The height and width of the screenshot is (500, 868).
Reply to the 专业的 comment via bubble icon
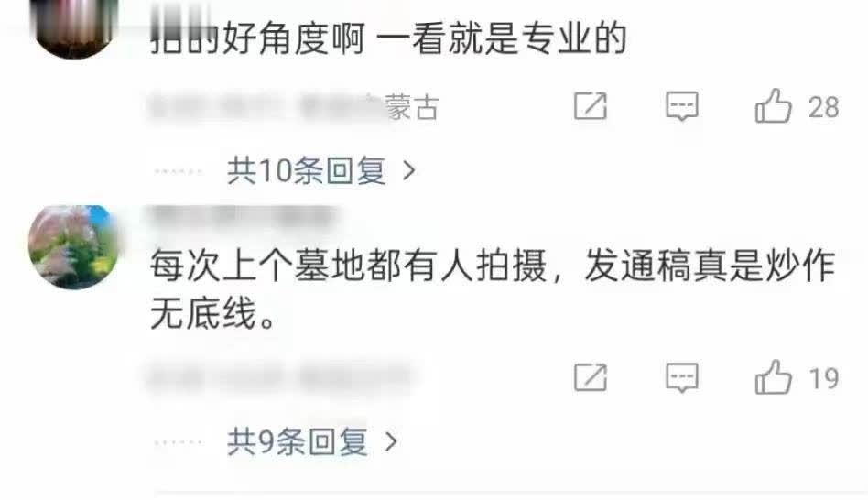pyautogui.click(x=681, y=106)
